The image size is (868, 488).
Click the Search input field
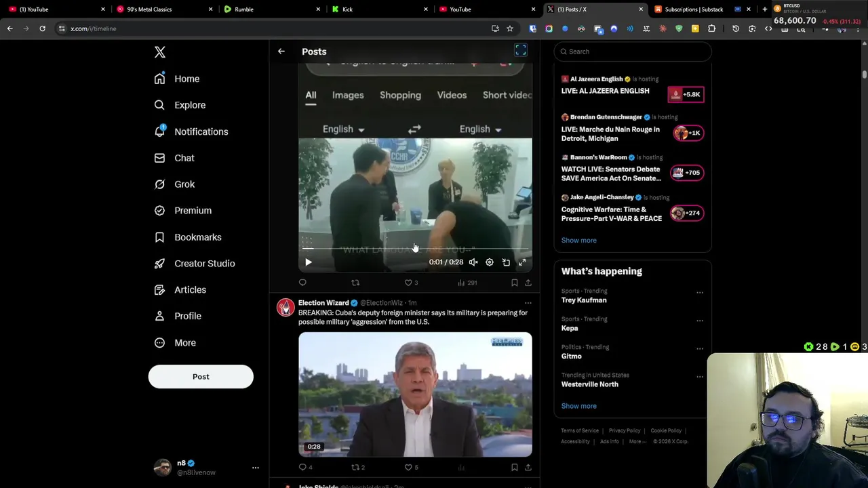point(633,52)
